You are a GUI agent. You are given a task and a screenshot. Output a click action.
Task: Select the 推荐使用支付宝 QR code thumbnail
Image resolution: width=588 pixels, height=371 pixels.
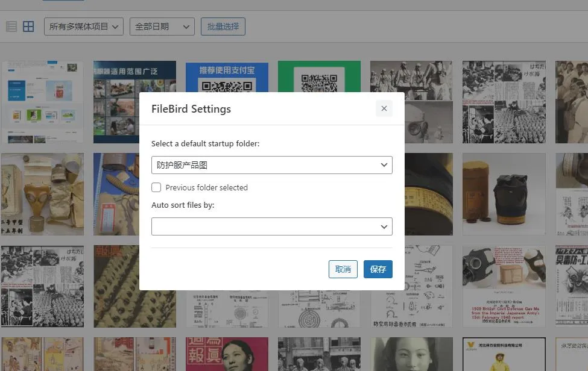click(x=227, y=76)
